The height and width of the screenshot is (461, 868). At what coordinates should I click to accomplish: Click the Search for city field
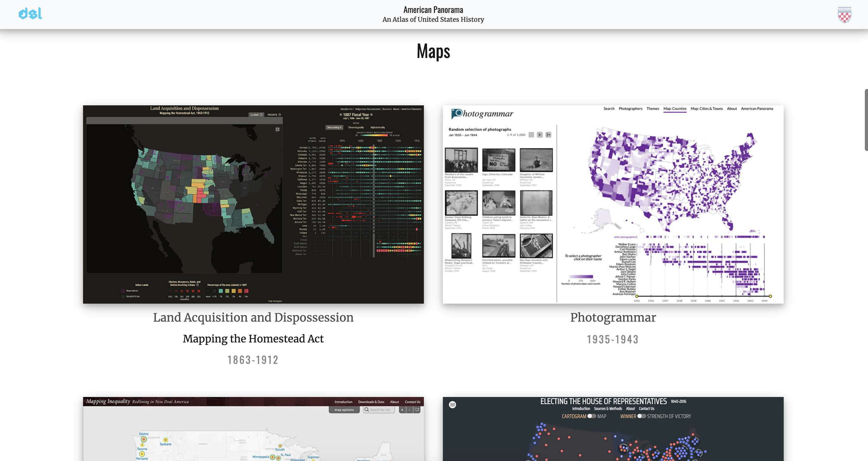pyautogui.click(x=380, y=410)
